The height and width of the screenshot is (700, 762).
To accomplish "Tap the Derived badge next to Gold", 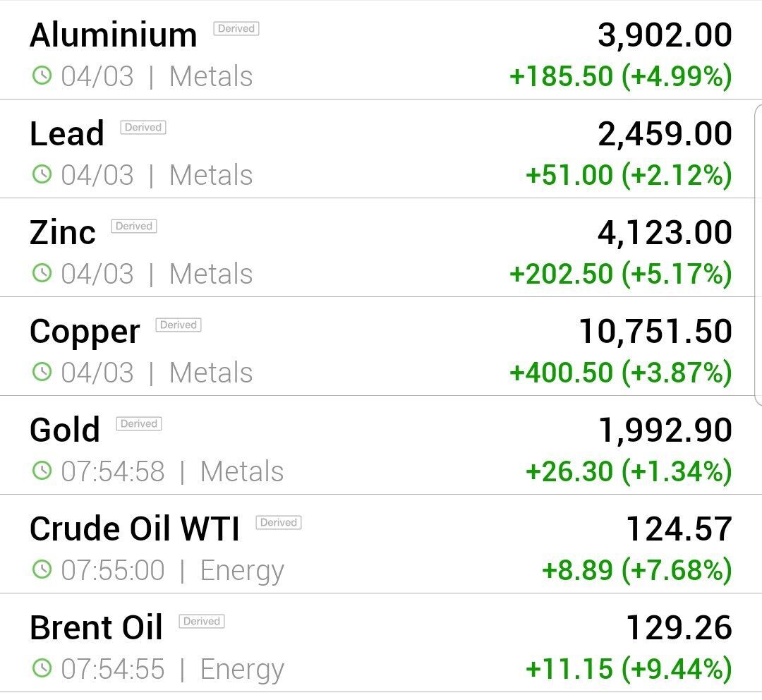I will 138,424.
